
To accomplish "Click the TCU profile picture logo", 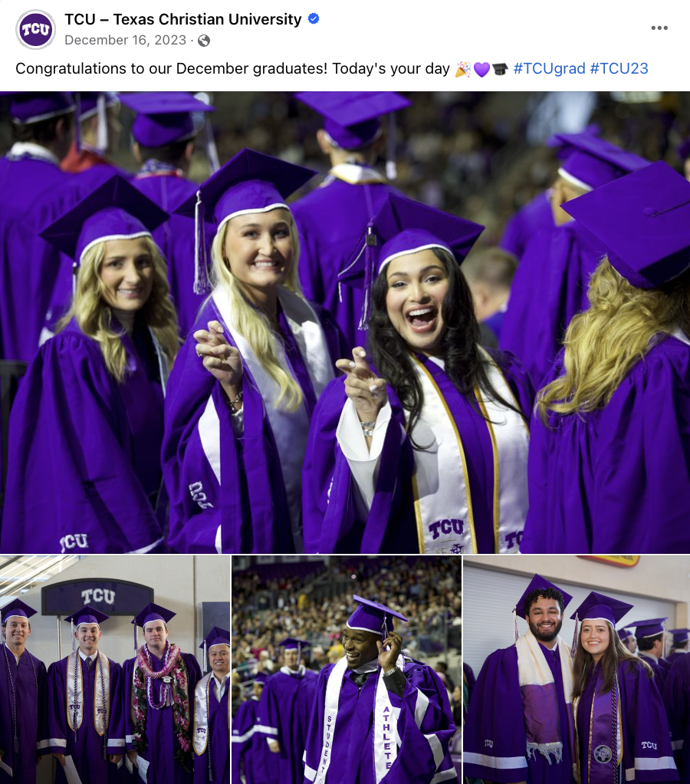I will coord(35,29).
